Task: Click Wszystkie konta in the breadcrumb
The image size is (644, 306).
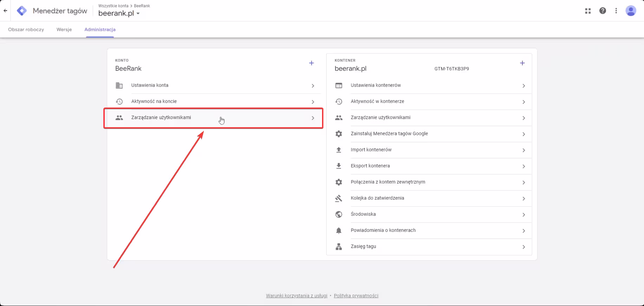Action: tap(113, 6)
